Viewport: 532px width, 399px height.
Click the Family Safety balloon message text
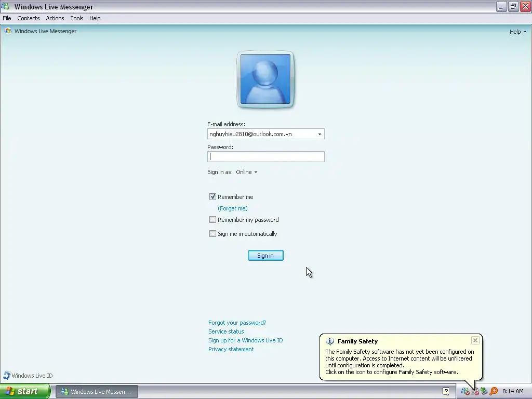coord(400,362)
